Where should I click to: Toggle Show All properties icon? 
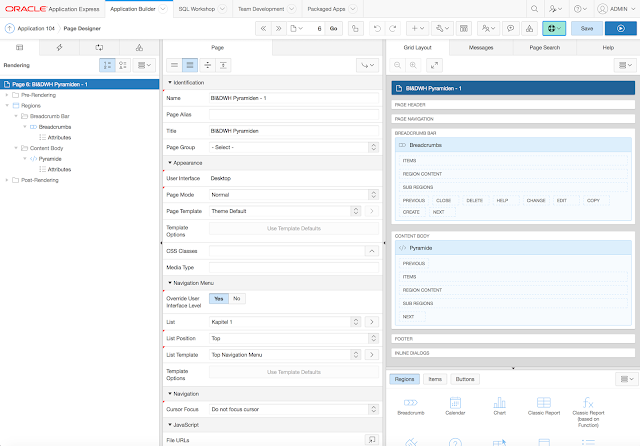pyautogui.click(x=190, y=65)
